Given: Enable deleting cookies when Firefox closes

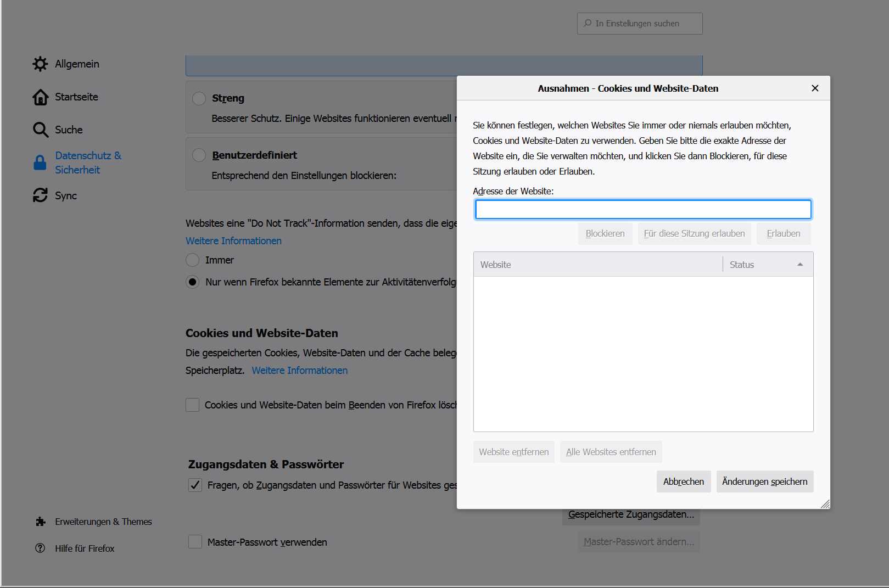Looking at the screenshot, I should (x=192, y=405).
